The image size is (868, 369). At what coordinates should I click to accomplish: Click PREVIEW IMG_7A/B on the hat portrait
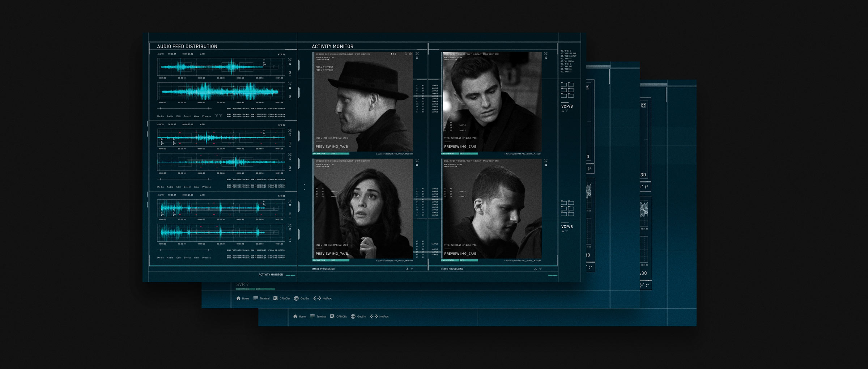coord(332,147)
